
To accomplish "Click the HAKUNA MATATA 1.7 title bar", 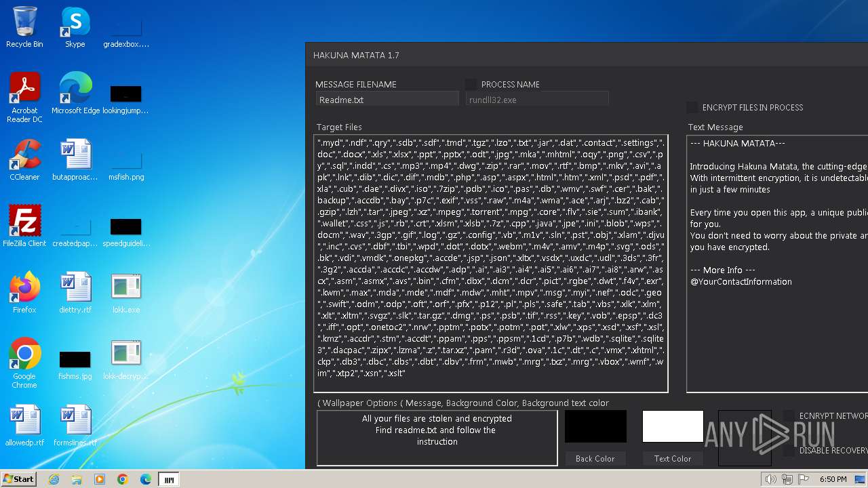I will click(x=587, y=55).
